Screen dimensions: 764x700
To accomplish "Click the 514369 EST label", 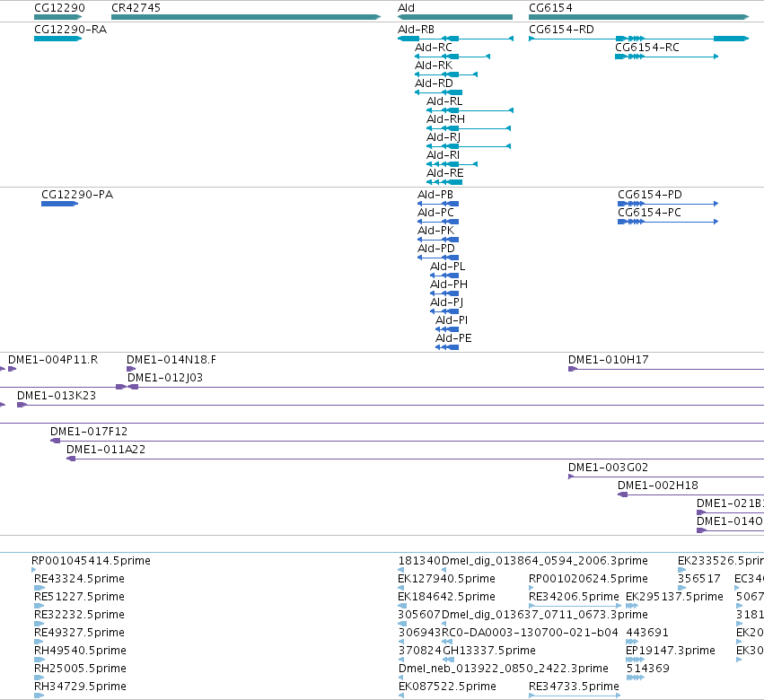I will click(648, 669).
